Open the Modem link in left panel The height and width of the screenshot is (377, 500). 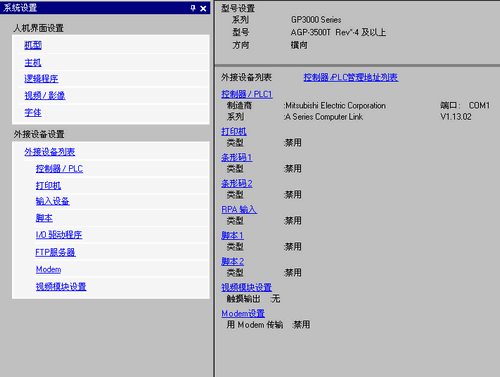point(48,269)
